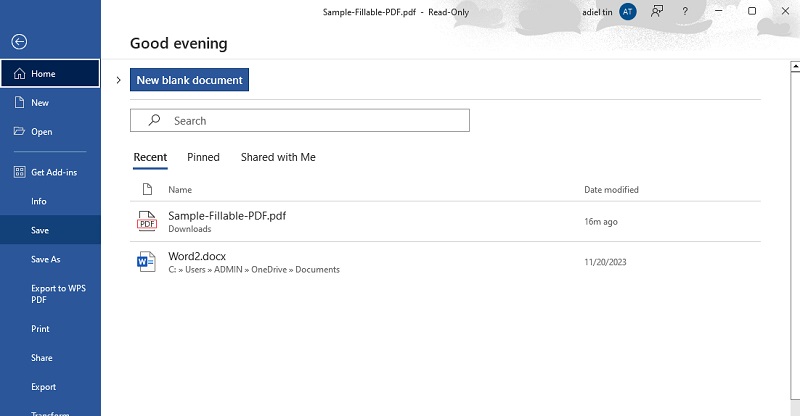Click the Word document icon for Word2.docx
The image size is (800, 416).
click(x=146, y=261)
